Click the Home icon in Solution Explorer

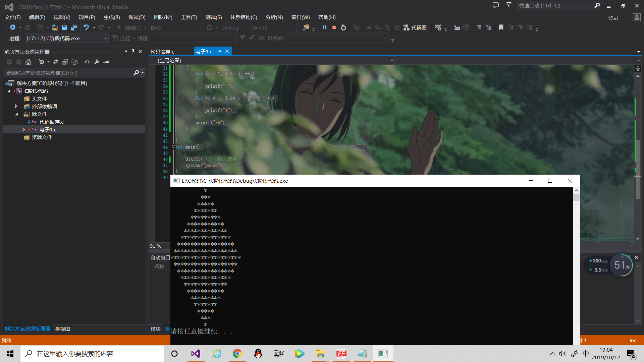click(x=28, y=62)
